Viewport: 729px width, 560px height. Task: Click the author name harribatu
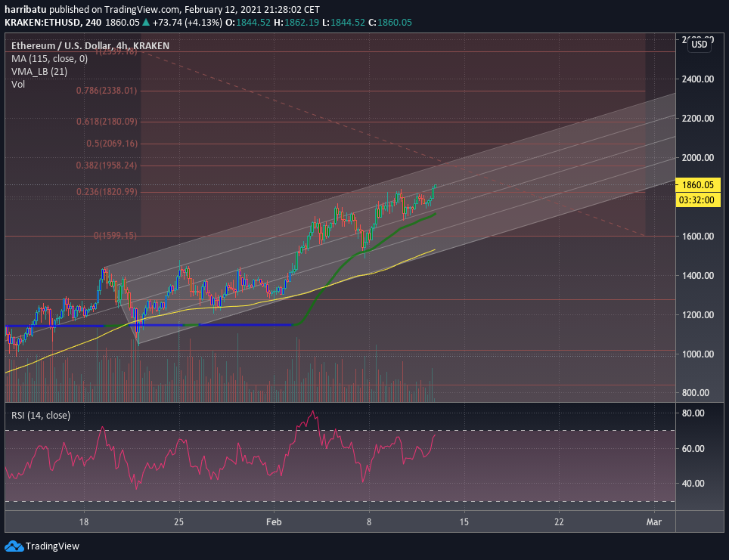pyautogui.click(x=26, y=9)
